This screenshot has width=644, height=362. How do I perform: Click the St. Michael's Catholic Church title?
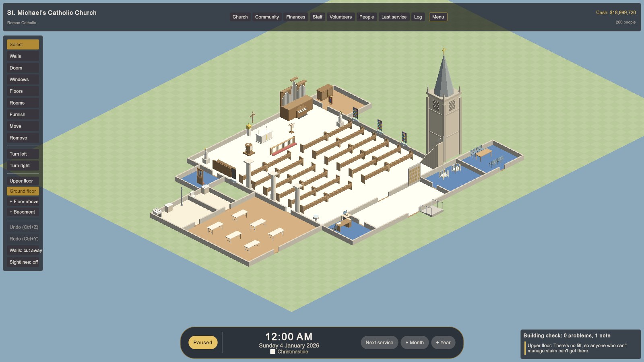click(x=52, y=13)
